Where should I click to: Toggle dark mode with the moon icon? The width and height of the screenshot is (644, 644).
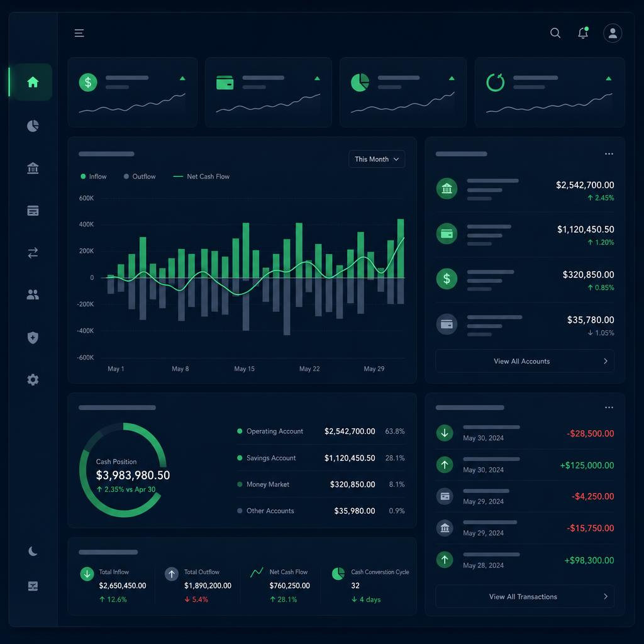click(33, 551)
